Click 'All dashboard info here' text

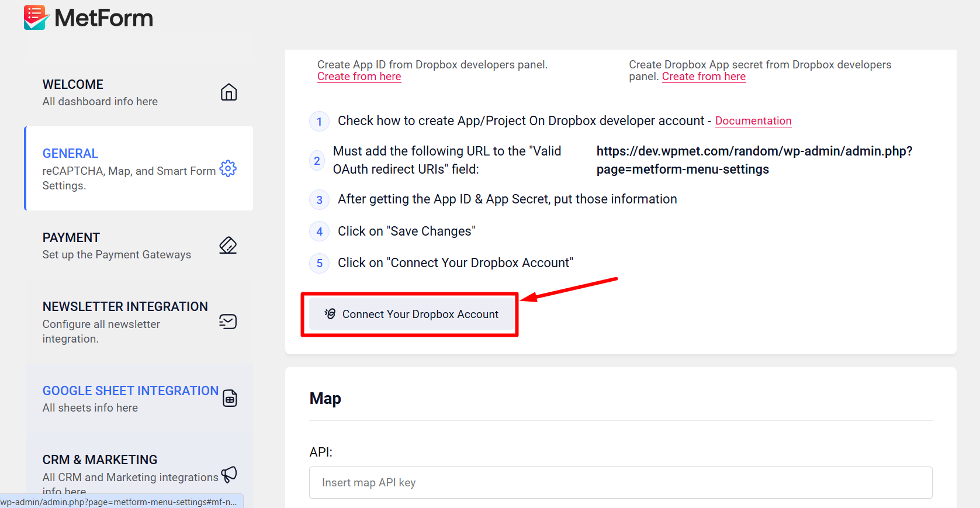[x=100, y=102]
